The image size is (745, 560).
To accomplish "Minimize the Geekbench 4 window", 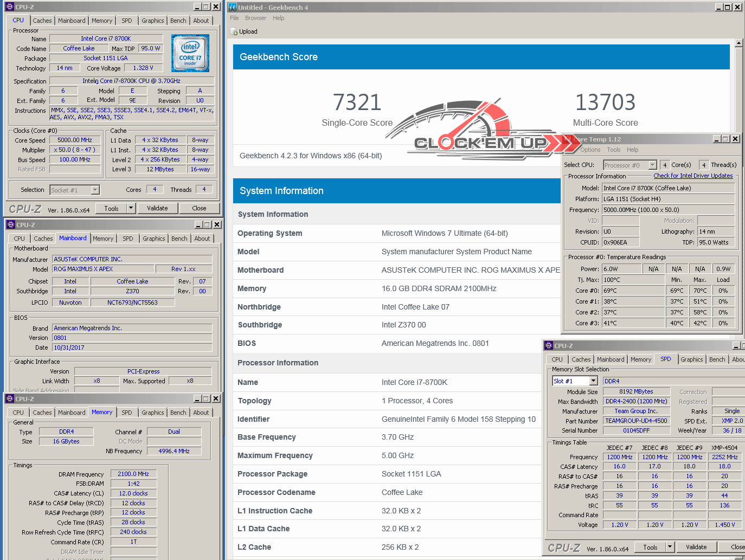I will click(719, 7).
